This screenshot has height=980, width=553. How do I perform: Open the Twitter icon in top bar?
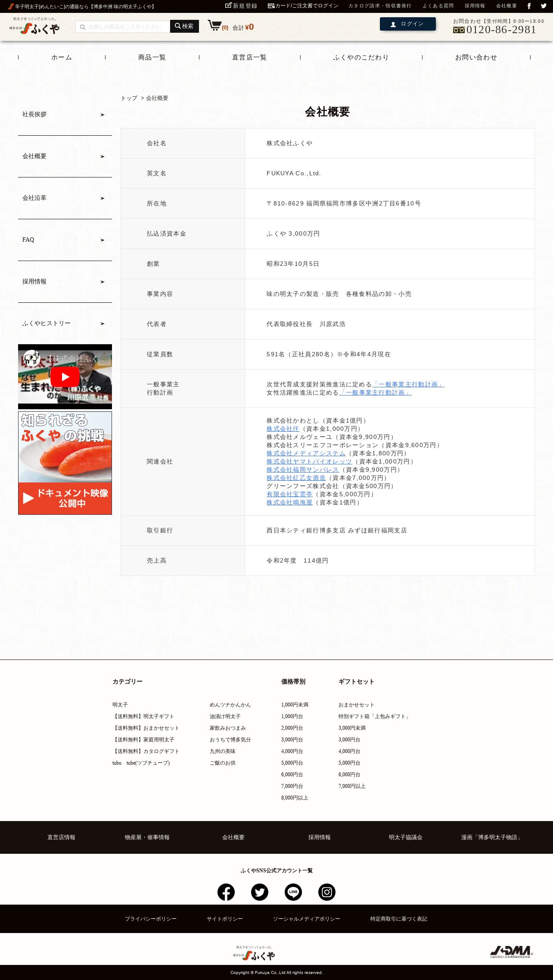click(544, 6)
